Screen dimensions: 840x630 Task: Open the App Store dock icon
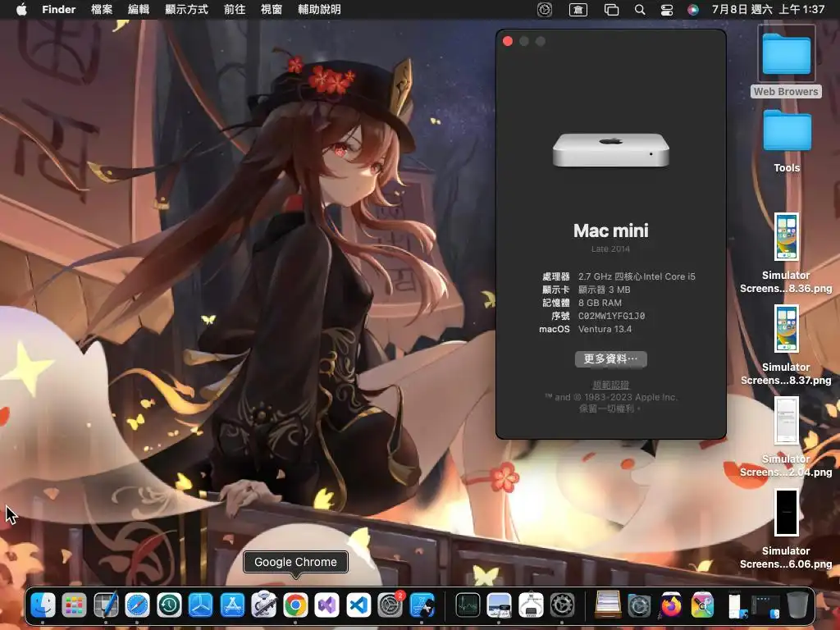pos(232,605)
